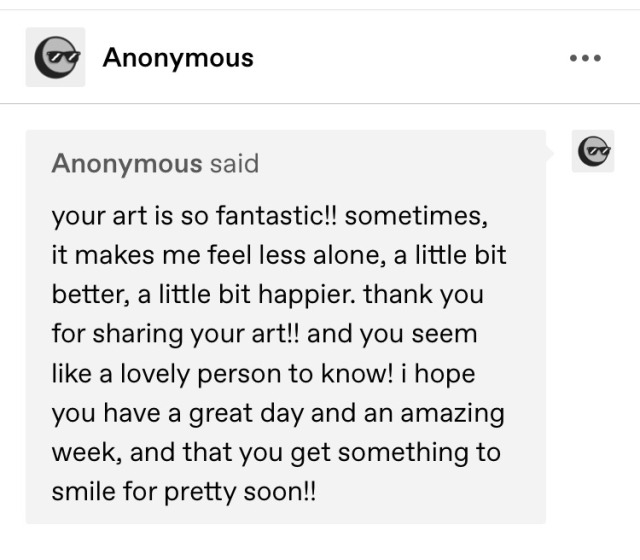640x560 pixels.
Task: Click the small sunglasses avatar beside ask bubble
Action: (593, 151)
